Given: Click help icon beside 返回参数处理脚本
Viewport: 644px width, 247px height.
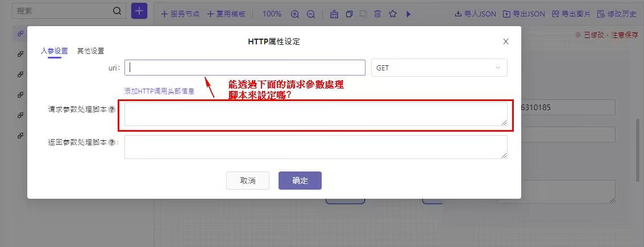Looking at the screenshot, I should coord(112,143).
